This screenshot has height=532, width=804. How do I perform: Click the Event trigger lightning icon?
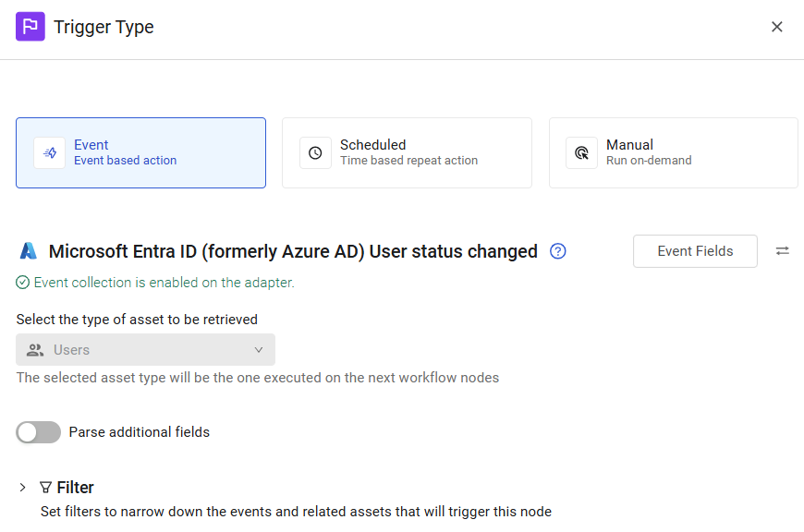50,152
